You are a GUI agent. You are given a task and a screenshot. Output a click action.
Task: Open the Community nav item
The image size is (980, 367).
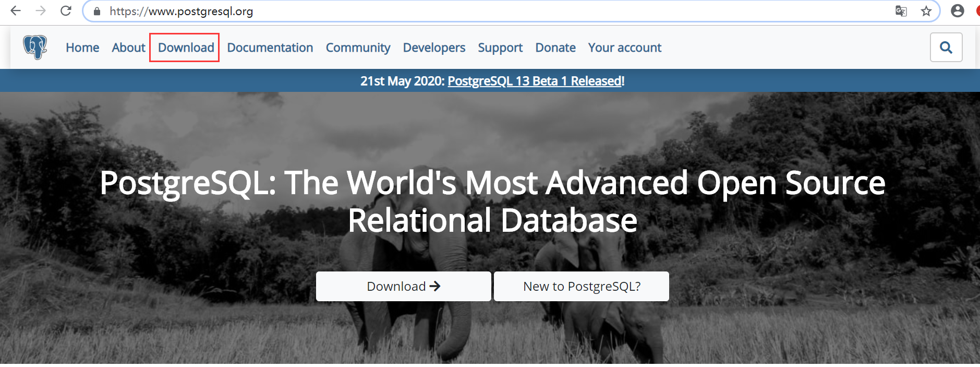click(358, 48)
